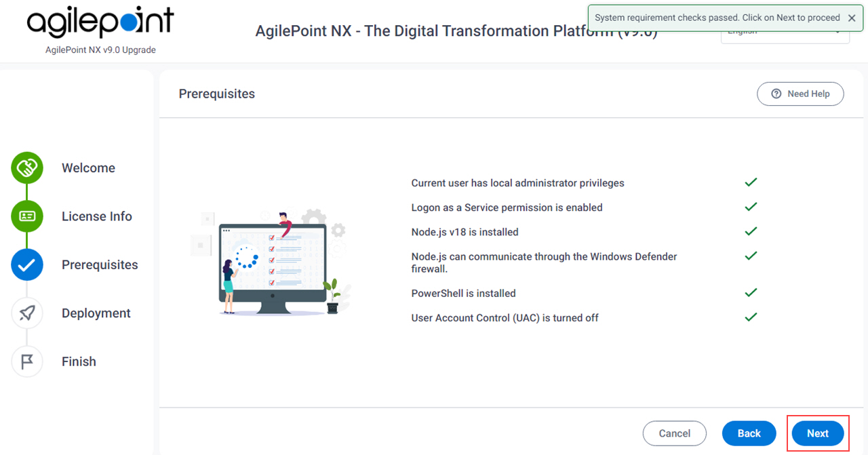
Task: Click the Prerequisites step checkmark icon
Action: pyautogui.click(x=27, y=264)
